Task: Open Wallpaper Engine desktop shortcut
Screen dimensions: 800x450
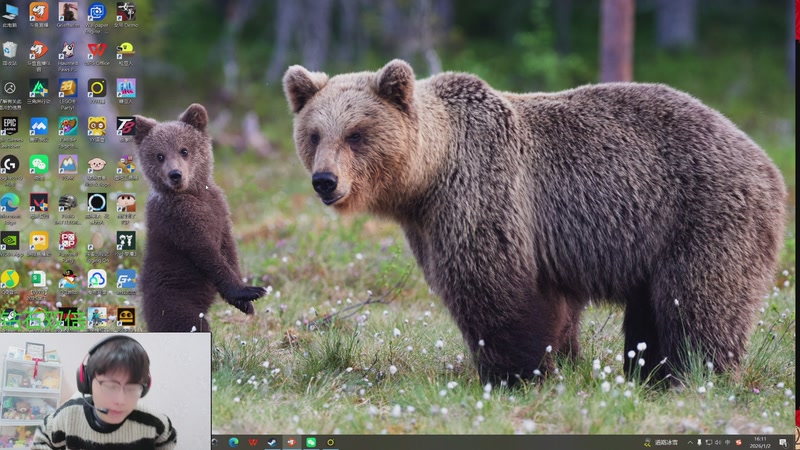Action: (97, 16)
